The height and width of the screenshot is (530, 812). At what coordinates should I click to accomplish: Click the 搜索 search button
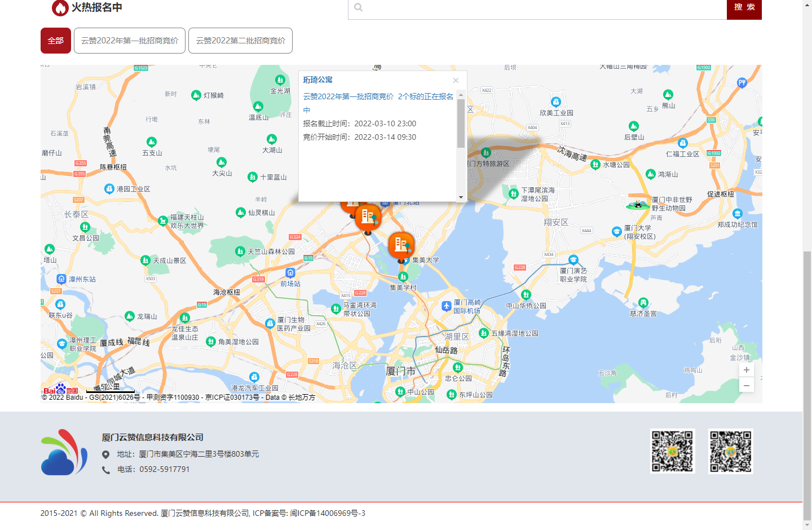pos(744,8)
